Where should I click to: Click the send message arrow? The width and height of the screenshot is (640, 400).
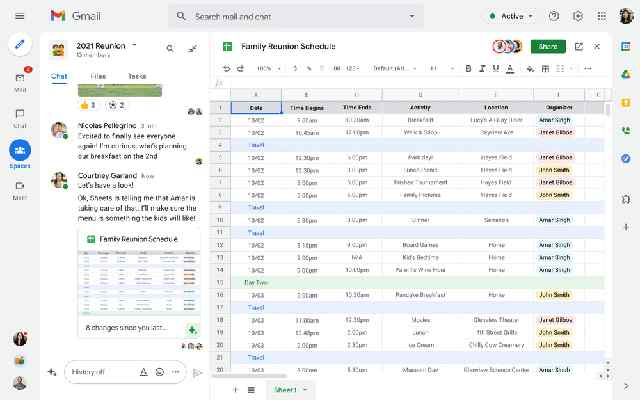point(198,372)
